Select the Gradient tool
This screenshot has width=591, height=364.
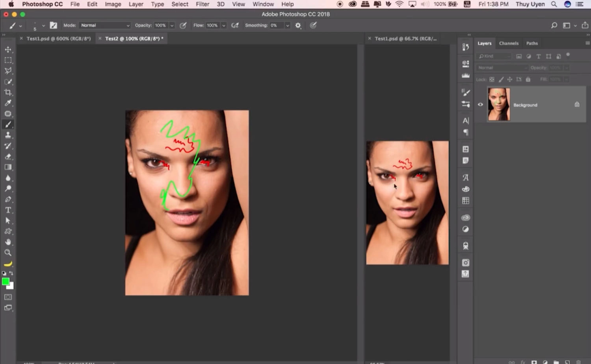(8, 167)
